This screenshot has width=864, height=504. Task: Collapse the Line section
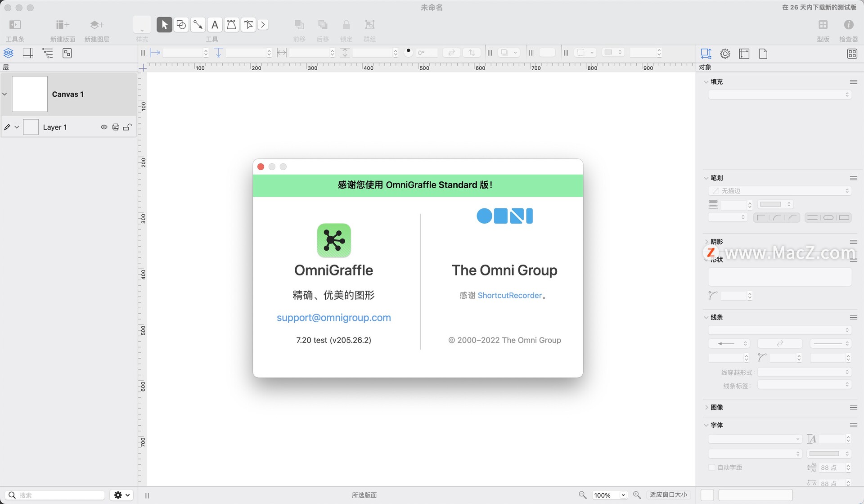tap(706, 318)
